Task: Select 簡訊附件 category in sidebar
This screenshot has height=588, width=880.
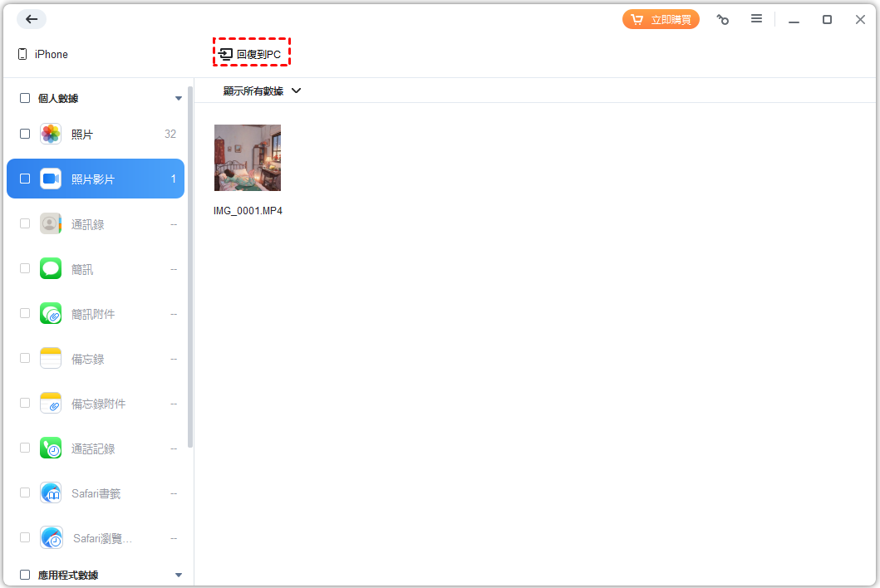Action: [93, 314]
